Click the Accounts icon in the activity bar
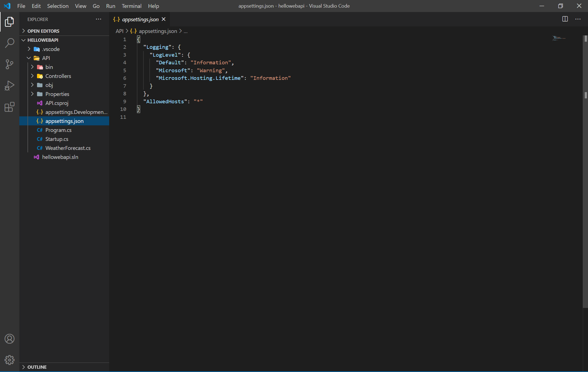Screen dimensions: 588x372 [x=10, y=339]
